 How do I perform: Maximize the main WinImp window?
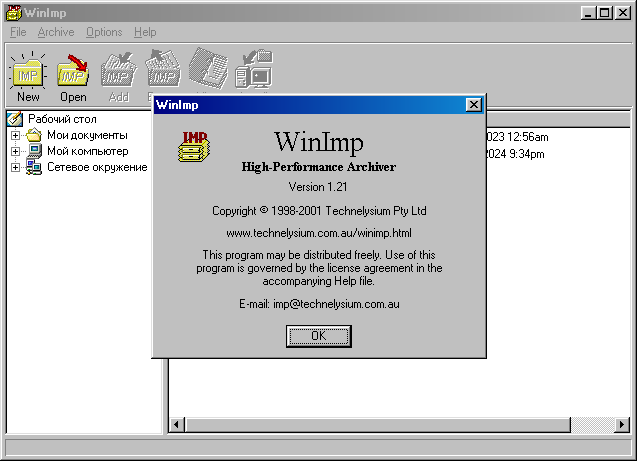click(604, 13)
